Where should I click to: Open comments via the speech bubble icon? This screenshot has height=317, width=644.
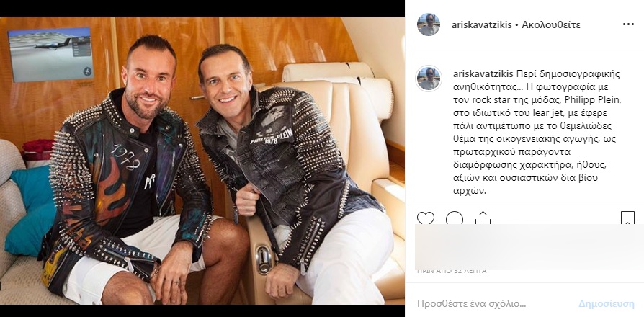455,218
